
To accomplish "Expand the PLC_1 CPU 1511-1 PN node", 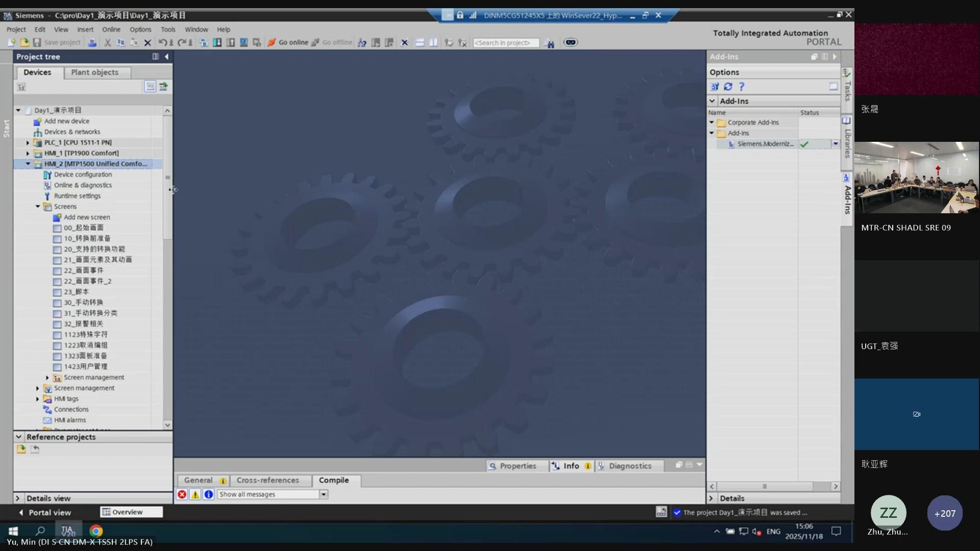I will (28, 142).
